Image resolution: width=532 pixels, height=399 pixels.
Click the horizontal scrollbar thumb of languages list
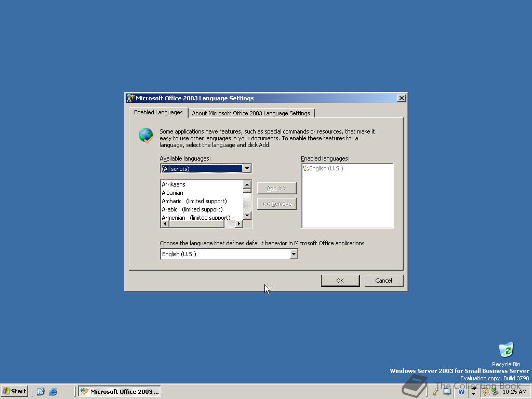196,223
